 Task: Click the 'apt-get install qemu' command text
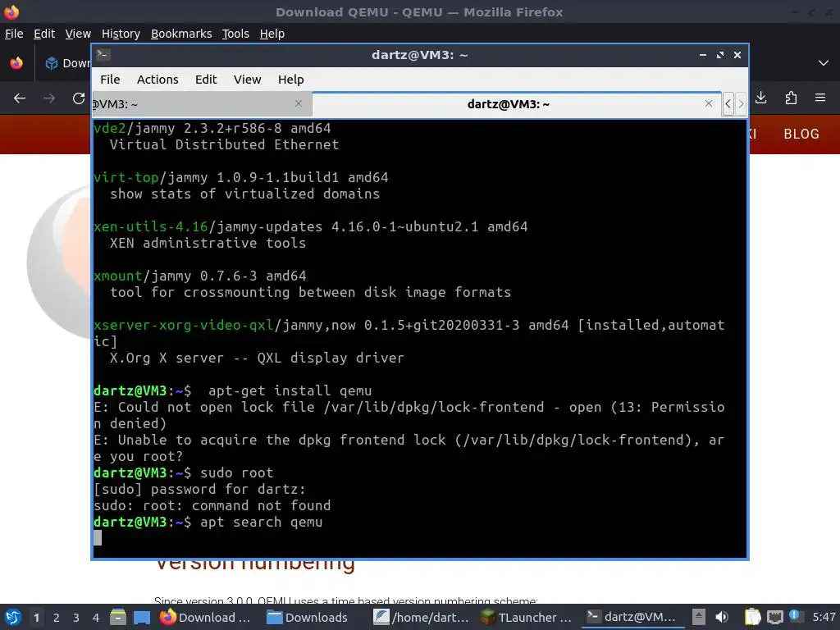tap(290, 390)
